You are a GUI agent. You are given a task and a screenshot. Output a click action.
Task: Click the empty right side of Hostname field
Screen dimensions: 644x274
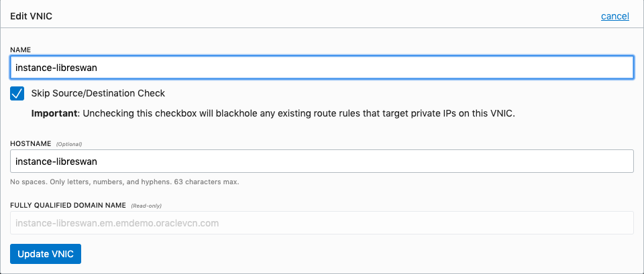(470, 161)
